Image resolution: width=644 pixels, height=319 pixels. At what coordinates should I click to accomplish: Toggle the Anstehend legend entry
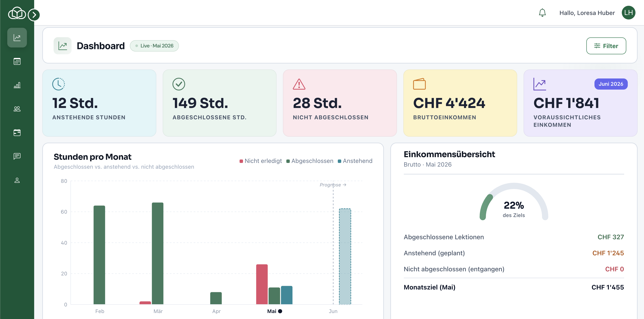355,161
